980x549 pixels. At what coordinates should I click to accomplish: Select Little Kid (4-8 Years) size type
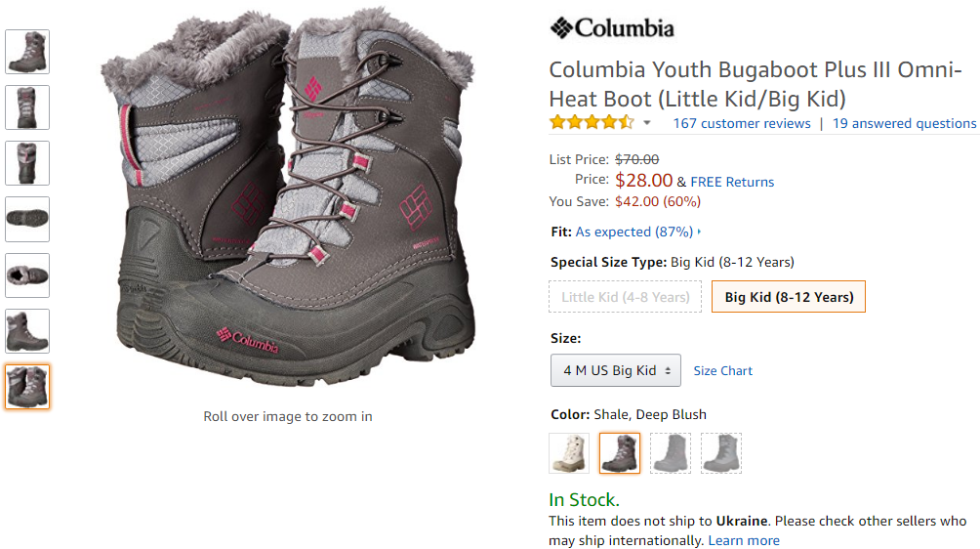point(625,297)
